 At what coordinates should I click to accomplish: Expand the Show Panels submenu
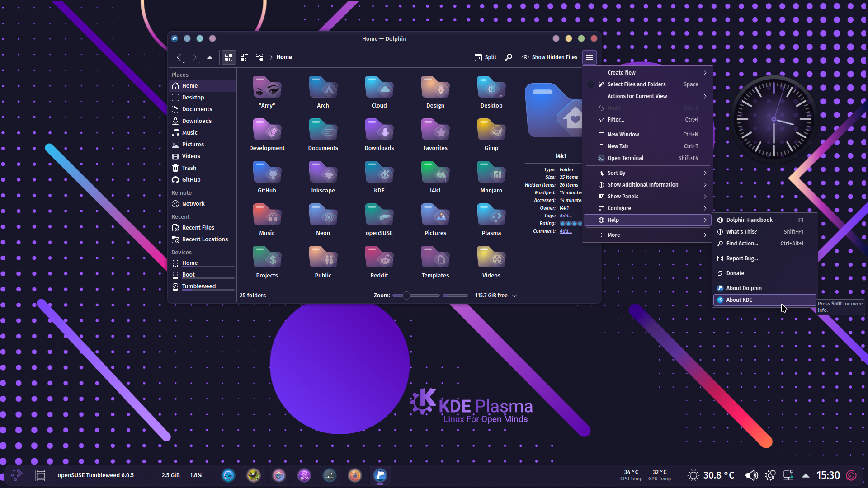pos(648,197)
